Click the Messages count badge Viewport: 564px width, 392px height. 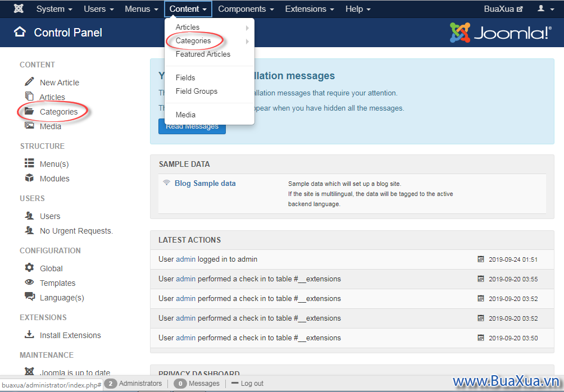point(180,384)
